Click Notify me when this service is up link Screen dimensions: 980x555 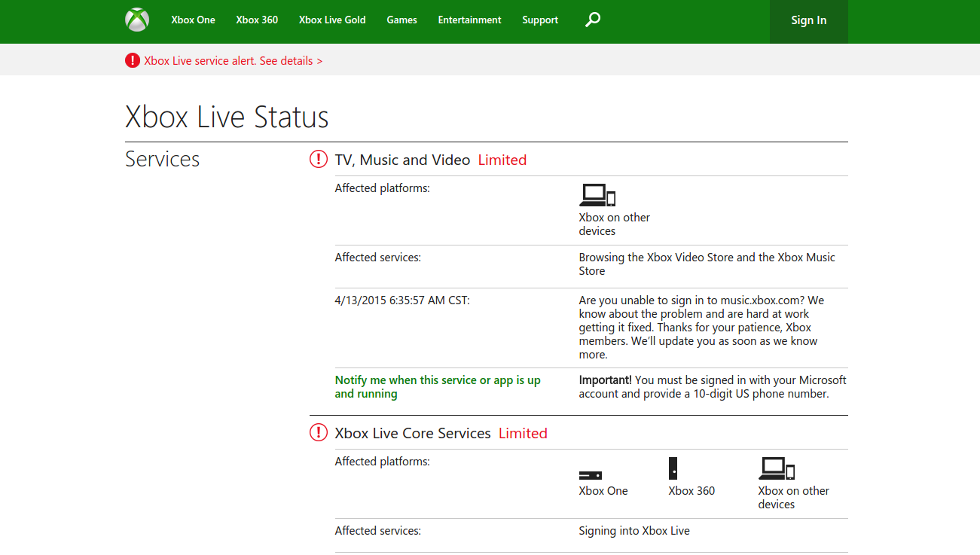tap(438, 387)
